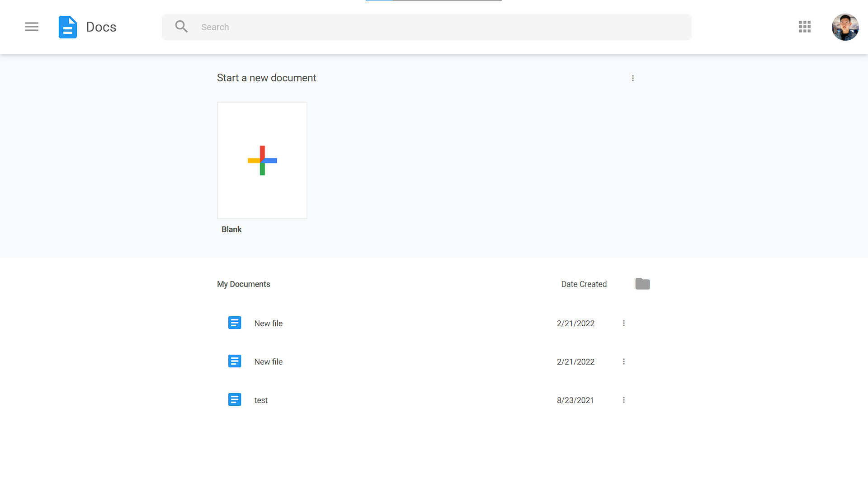Open the file picker folder icon
Screen dimensions: 868x488
click(x=642, y=284)
